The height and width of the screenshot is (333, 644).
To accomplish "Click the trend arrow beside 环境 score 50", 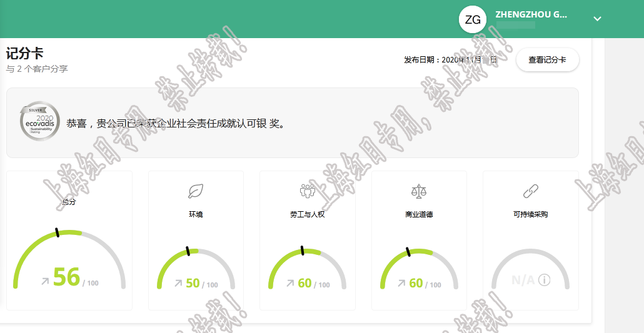I will coord(178,283).
